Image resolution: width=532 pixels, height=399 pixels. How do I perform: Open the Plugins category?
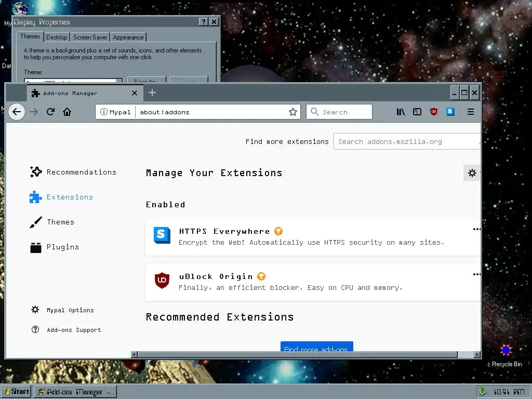54,247
